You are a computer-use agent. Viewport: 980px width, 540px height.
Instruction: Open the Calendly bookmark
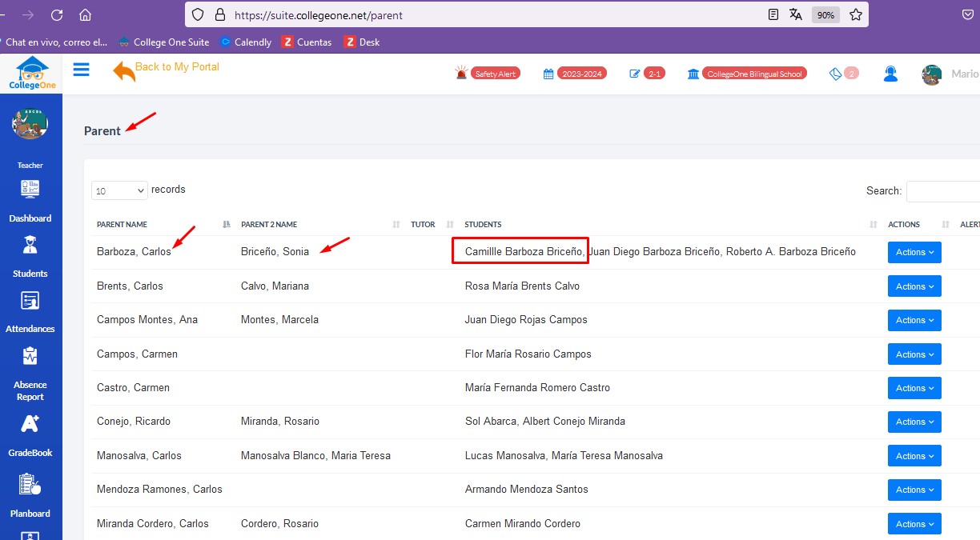pos(246,42)
